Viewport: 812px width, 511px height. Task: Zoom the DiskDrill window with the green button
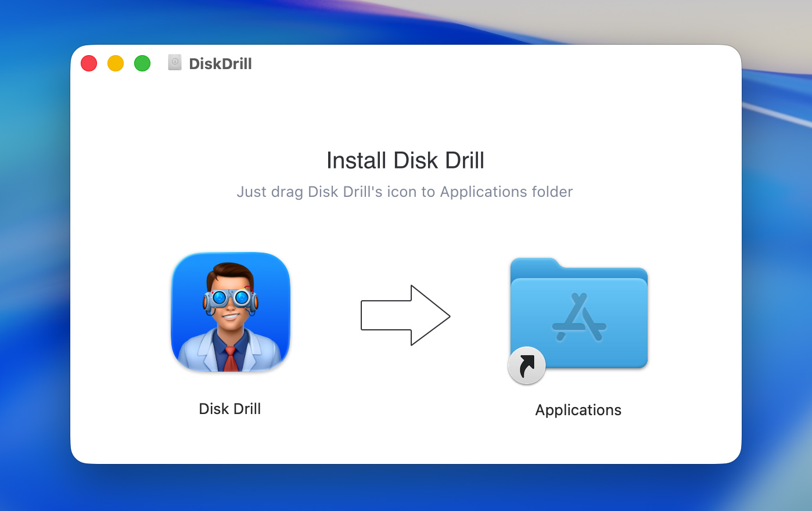tap(142, 63)
